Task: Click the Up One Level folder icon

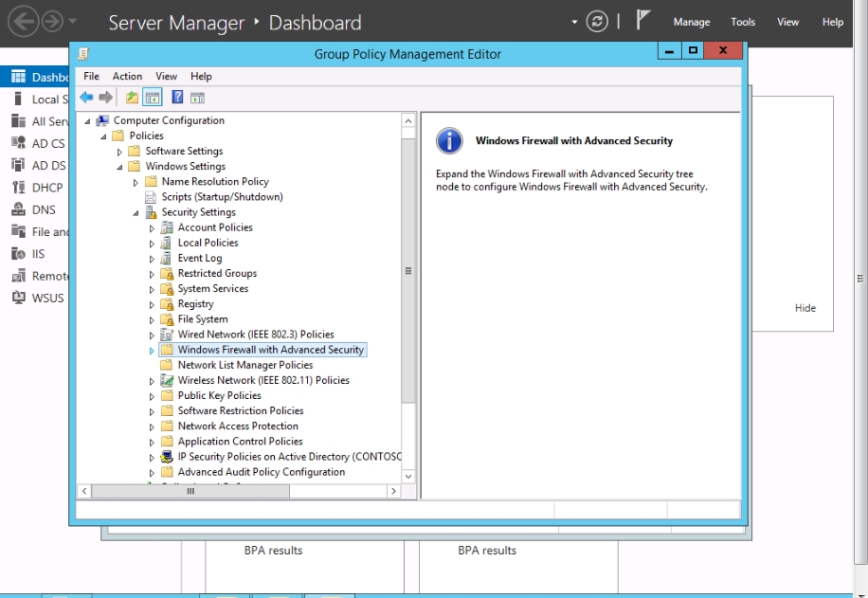Action: [x=132, y=98]
